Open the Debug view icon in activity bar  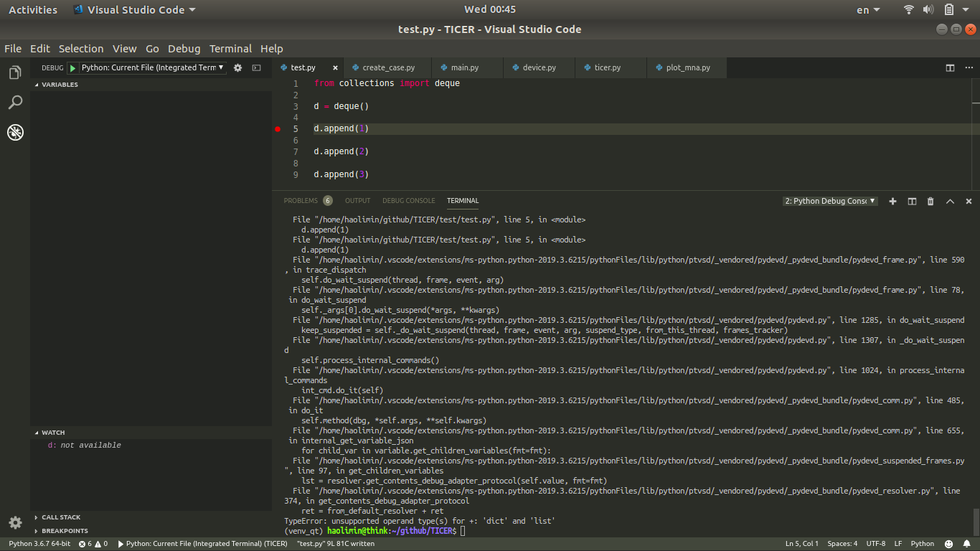coord(15,132)
